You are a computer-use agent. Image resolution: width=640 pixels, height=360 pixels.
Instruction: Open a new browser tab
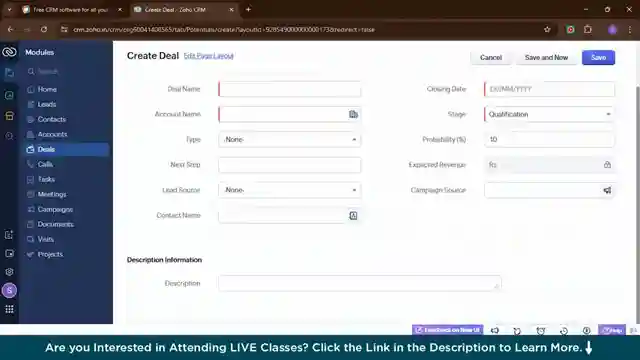pyautogui.click(x=248, y=9)
